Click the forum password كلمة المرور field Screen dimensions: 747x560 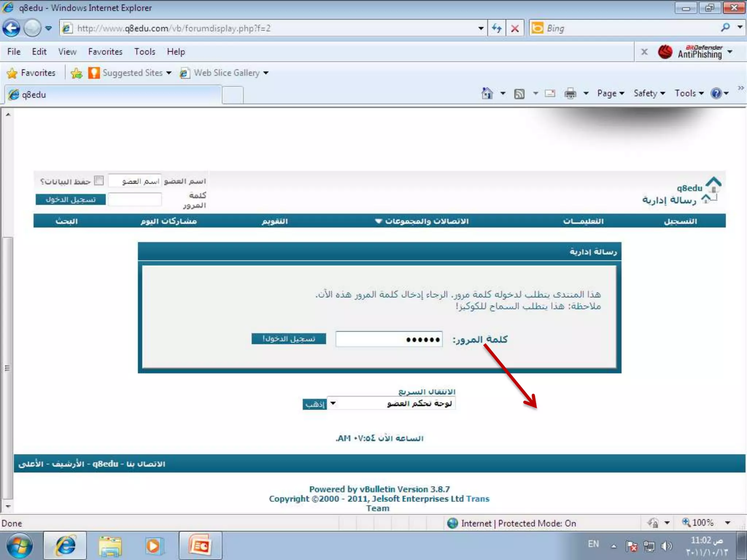389,339
